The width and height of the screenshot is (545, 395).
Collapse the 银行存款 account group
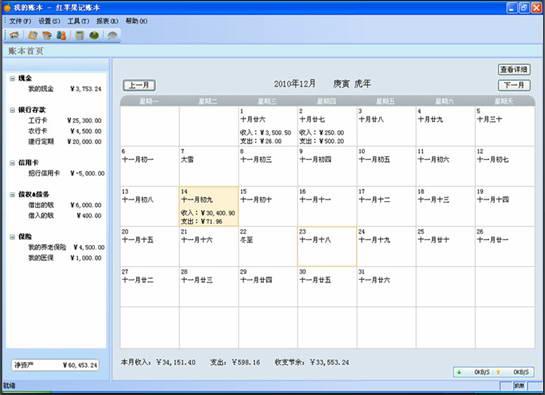13,110
